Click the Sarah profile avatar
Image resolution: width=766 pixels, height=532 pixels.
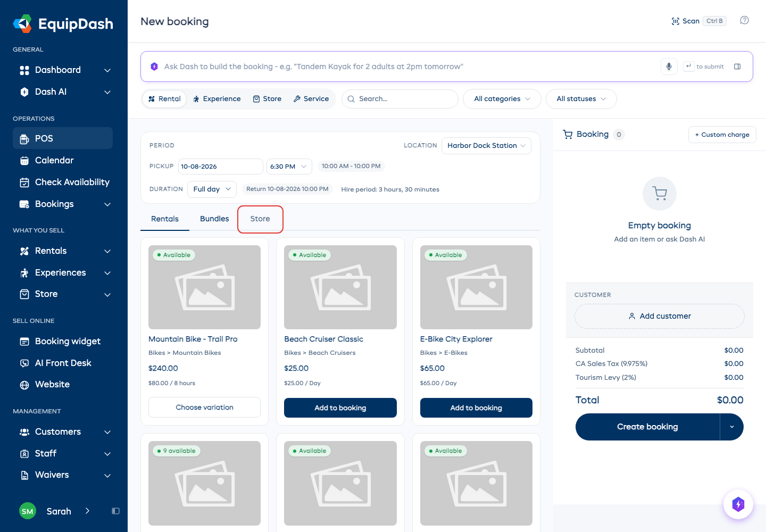[28, 511]
